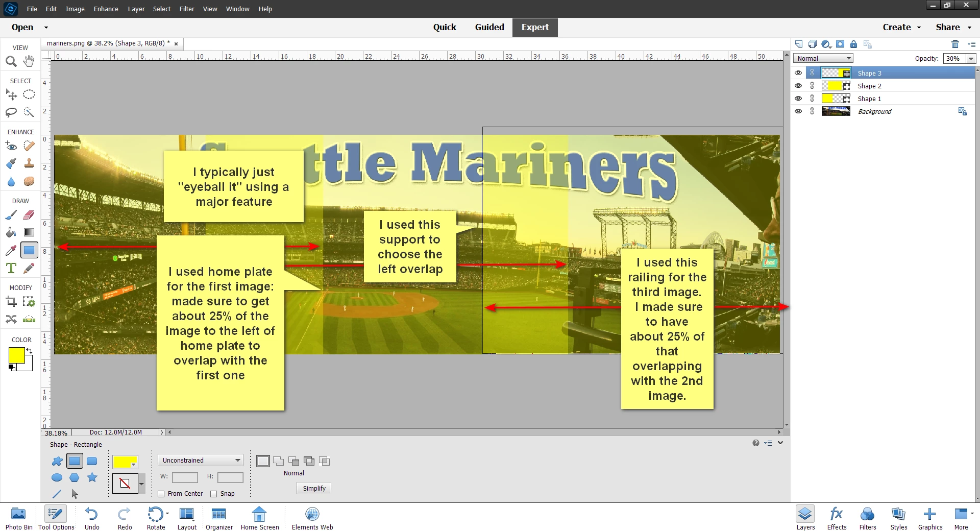Select the Gradient tool
The image size is (980, 531).
(29, 233)
